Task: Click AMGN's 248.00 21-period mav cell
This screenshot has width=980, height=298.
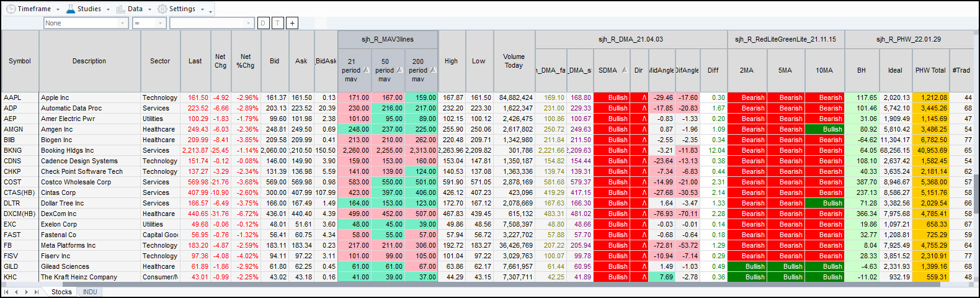Action: pos(354,129)
